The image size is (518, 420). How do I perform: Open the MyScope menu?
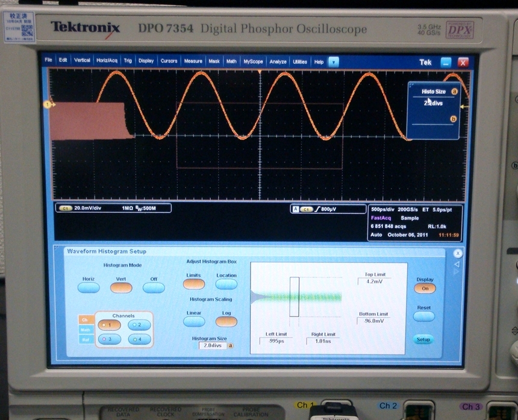click(x=253, y=62)
